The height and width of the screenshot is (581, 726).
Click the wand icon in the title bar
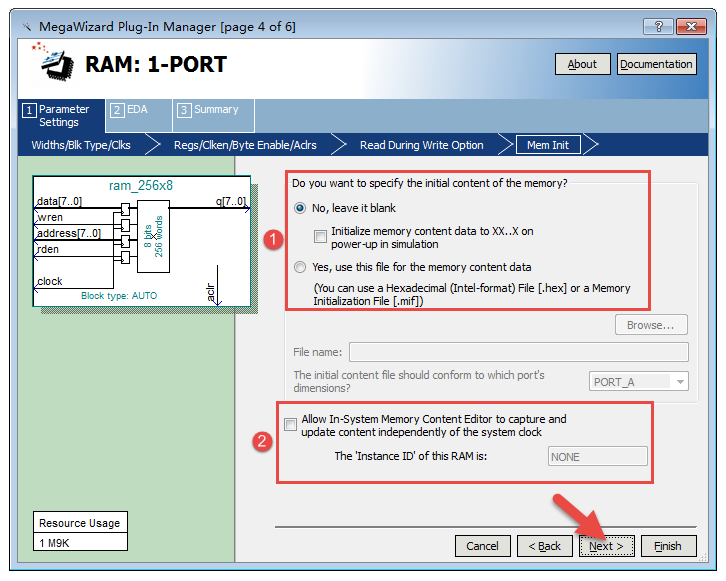pos(27,27)
